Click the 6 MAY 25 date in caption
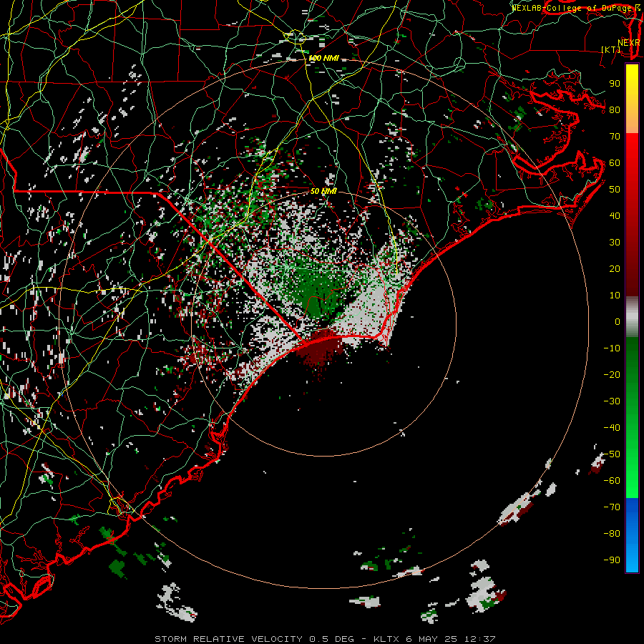 click(x=432, y=639)
